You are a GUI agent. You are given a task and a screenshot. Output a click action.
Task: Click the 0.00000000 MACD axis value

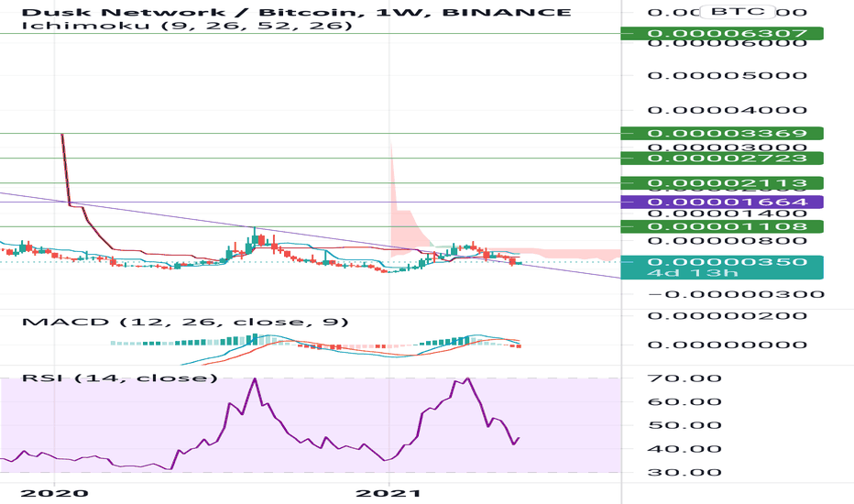pyautogui.click(x=728, y=345)
